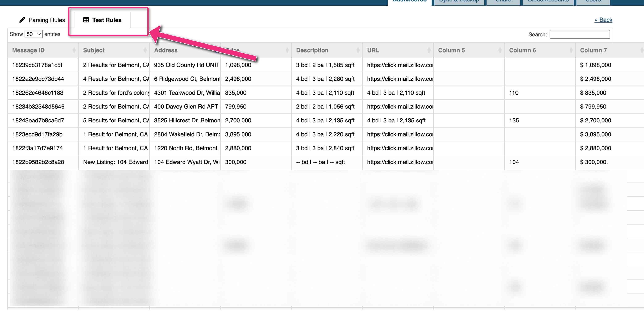Click price cell 799,950
This screenshot has width=644, height=312.
(x=235, y=107)
